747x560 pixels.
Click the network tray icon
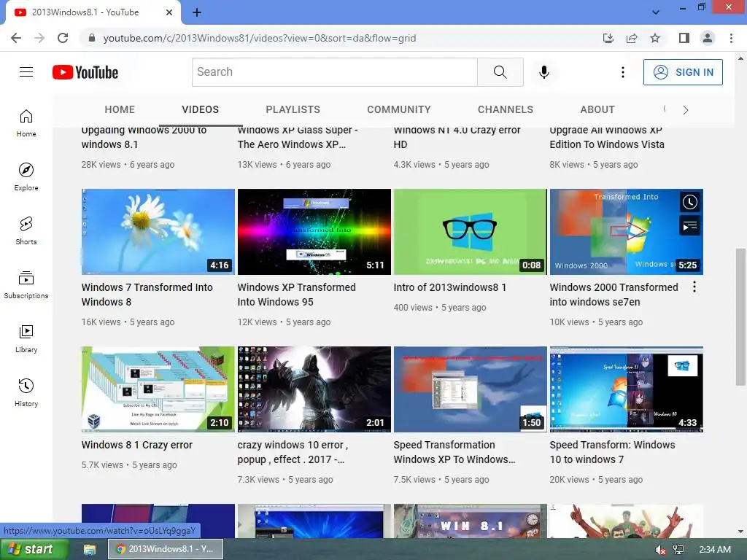(678, 550)
